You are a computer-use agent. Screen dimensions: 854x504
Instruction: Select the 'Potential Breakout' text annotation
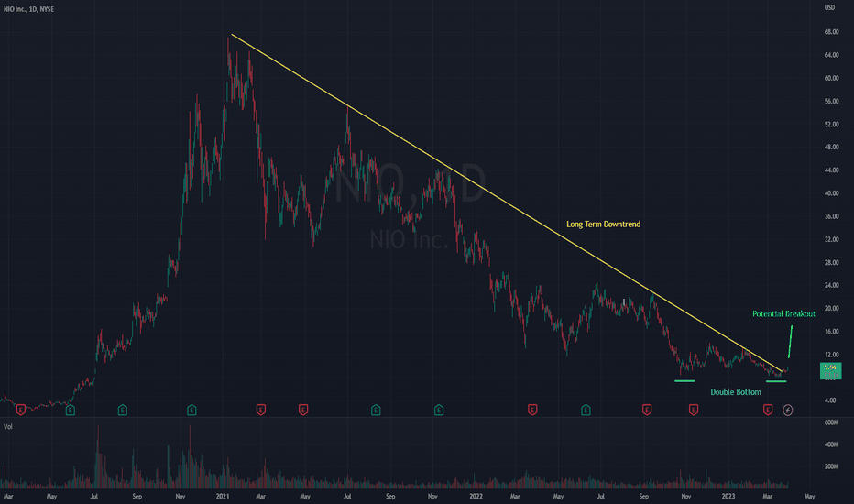pos(783,313)
